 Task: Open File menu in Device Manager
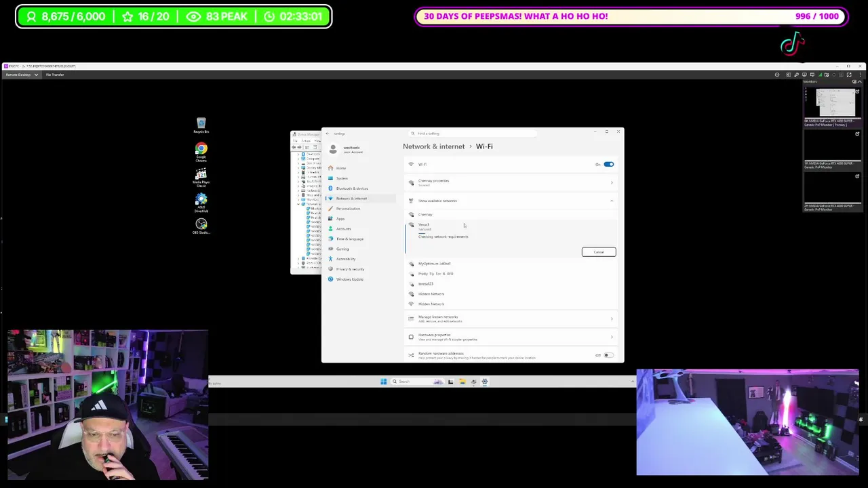click(295, 141)
